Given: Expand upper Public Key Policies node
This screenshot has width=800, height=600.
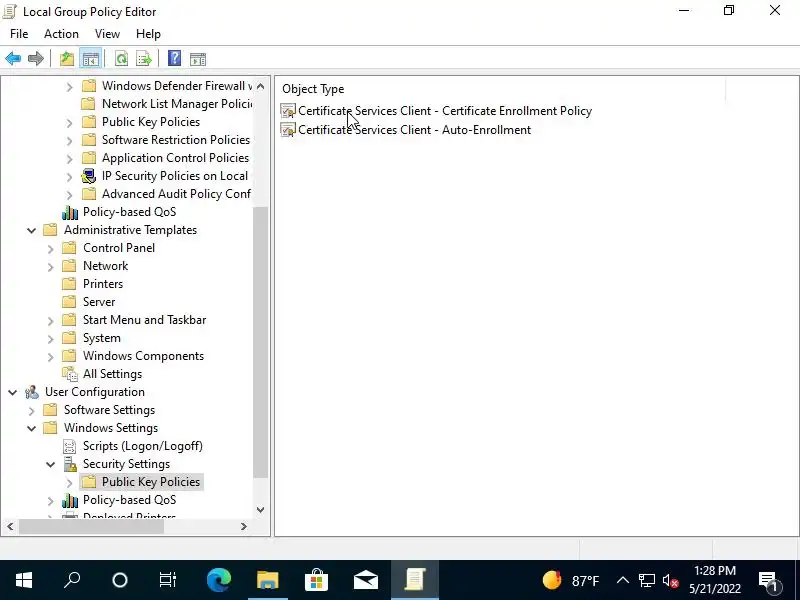Looking at the screenshot, I should pyautogui.click(x=69, y=123).
